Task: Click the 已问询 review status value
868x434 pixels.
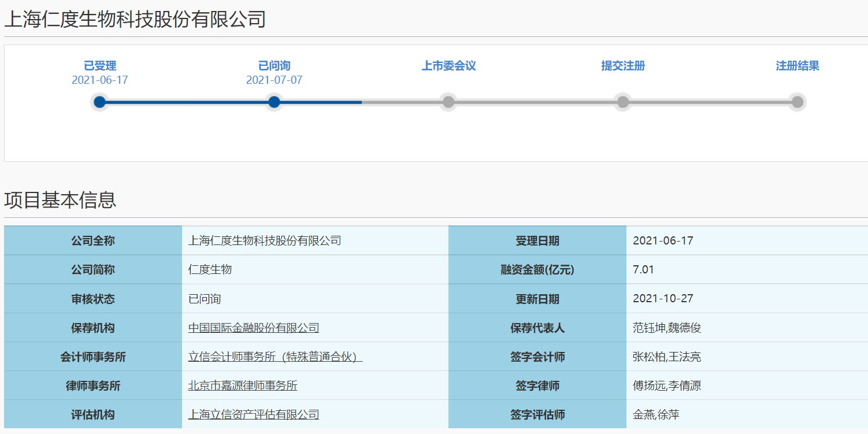Action: (x=205, y=299)
